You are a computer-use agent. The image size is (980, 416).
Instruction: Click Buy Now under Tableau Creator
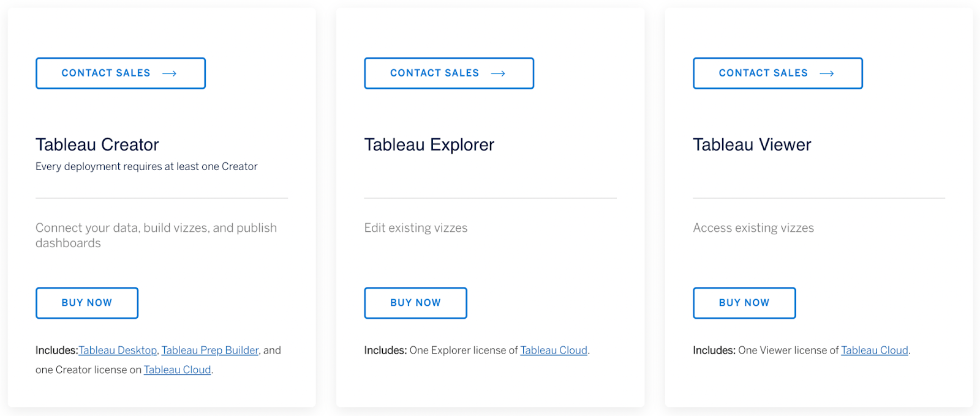(86, 303)
